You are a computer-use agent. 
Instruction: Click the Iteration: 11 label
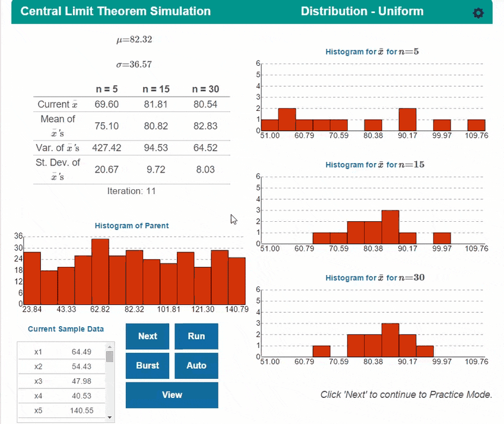[x=132, y=191]
